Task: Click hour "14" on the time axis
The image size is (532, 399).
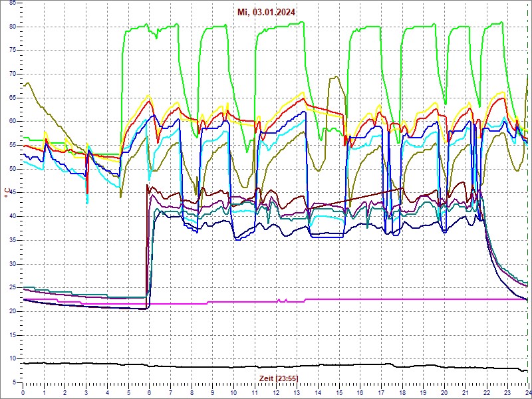Action: [x=318, y=391]
